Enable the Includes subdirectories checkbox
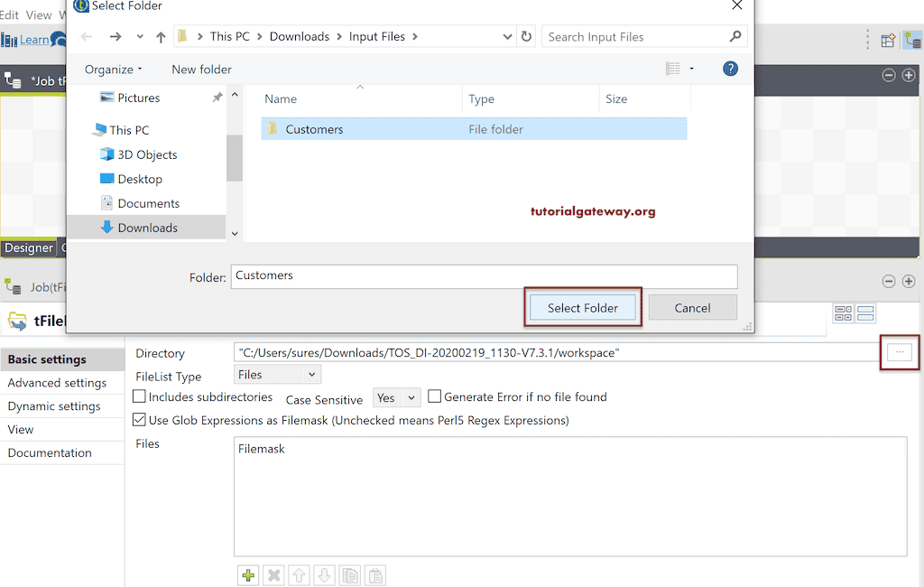Screen dimensions: 924x587 click(x=140, y=396)
